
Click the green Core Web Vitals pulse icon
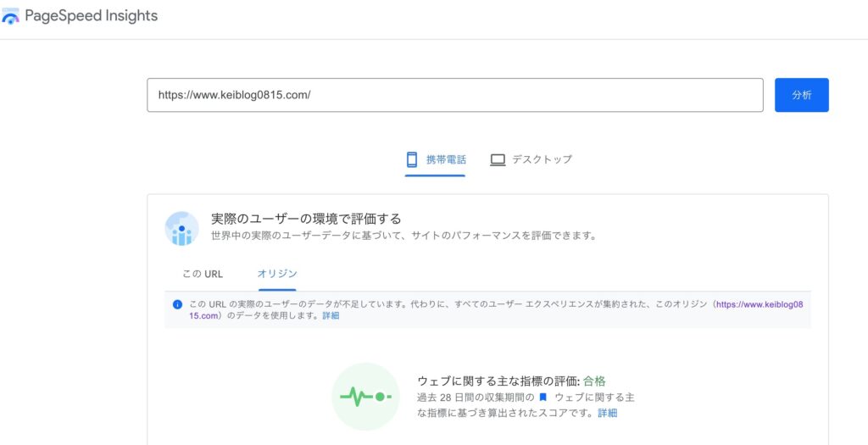[365, 397]
